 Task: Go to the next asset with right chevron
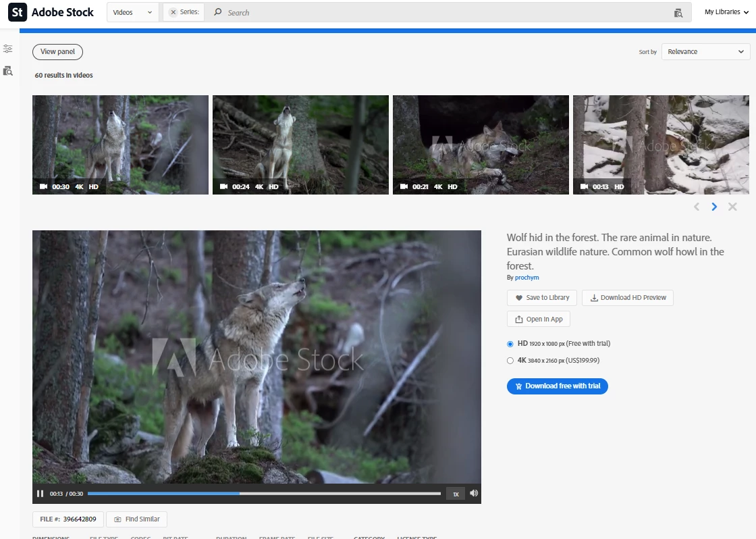point(714,207)
